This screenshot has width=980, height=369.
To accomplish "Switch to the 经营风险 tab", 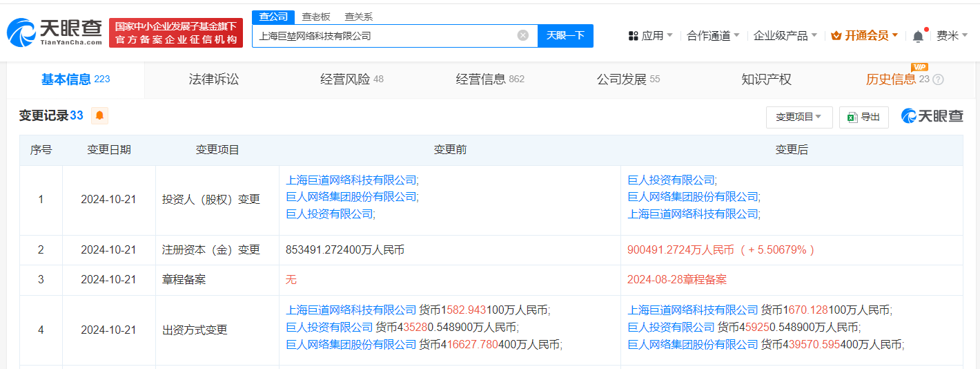I will click(352, 79).
